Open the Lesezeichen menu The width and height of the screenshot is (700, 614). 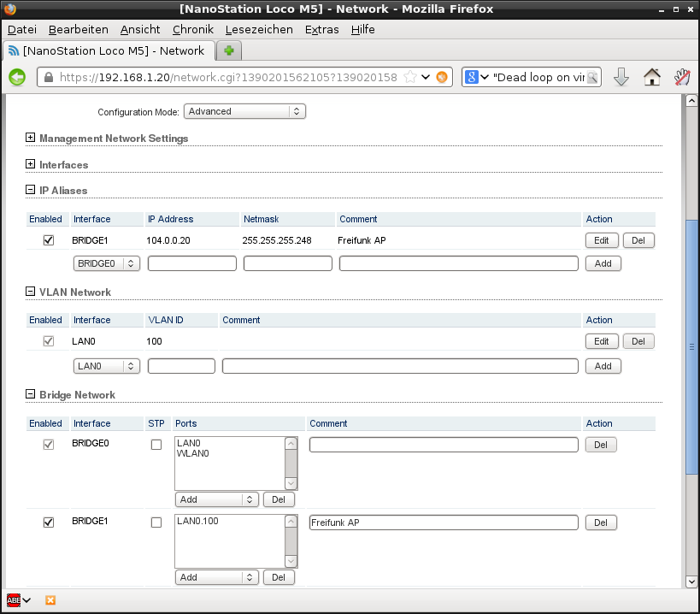[259, 29]
